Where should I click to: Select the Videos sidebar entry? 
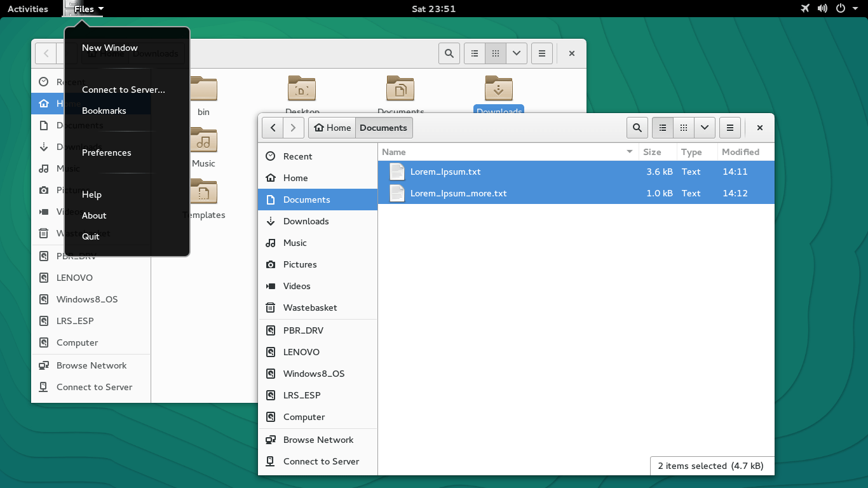[x=295, y=286]
